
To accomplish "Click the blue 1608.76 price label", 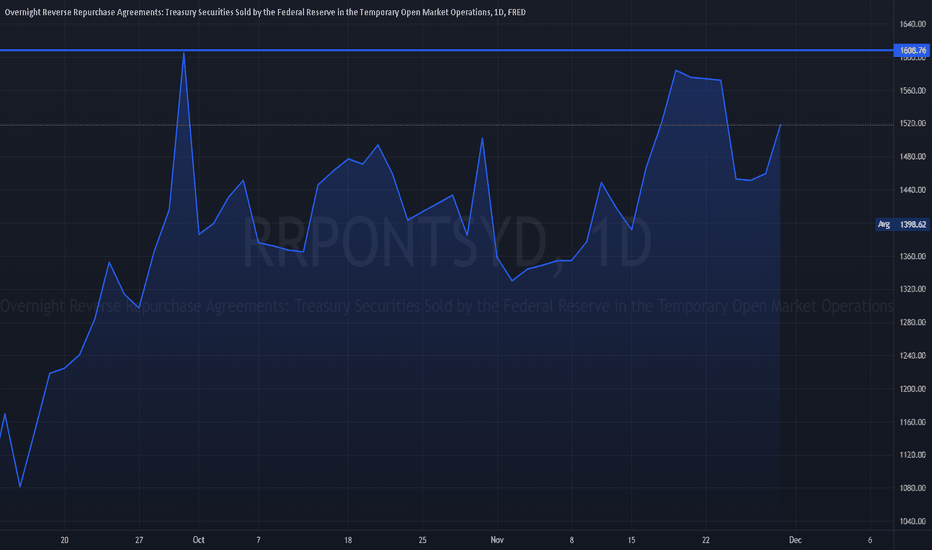I will tap(912, 51).
